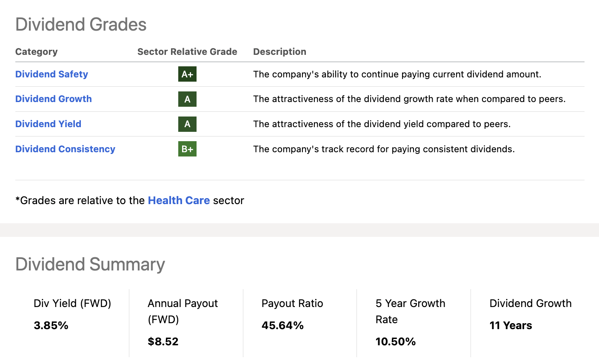The width and height of the screenshot is (599, 364).
Task: Click the B+ grade badge for Dividend Consistency
Action: point(187,149)
